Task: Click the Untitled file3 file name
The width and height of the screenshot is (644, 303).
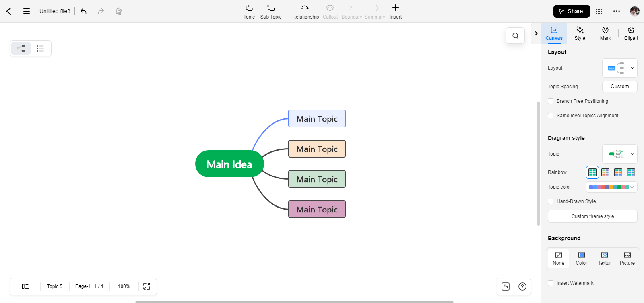Action: coord(55,11)
